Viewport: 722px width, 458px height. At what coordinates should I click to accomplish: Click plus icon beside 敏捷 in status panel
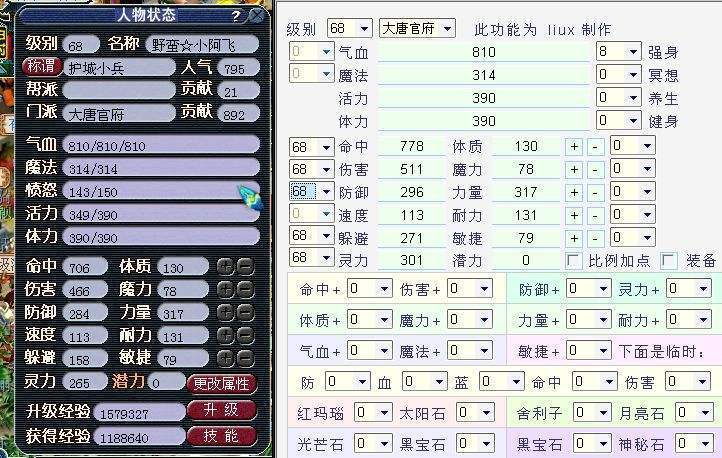click(x=224, y=358)
